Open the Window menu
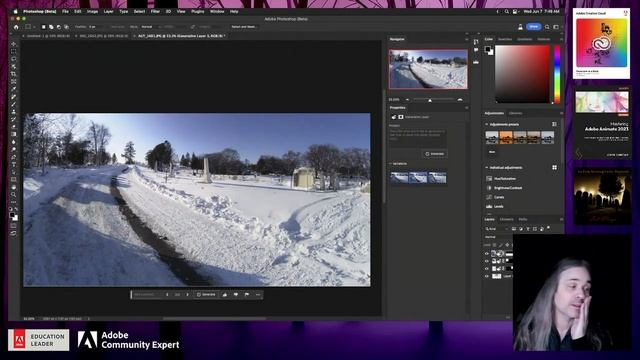Screen dimensions: 640x360 click(x=217, y=11)
